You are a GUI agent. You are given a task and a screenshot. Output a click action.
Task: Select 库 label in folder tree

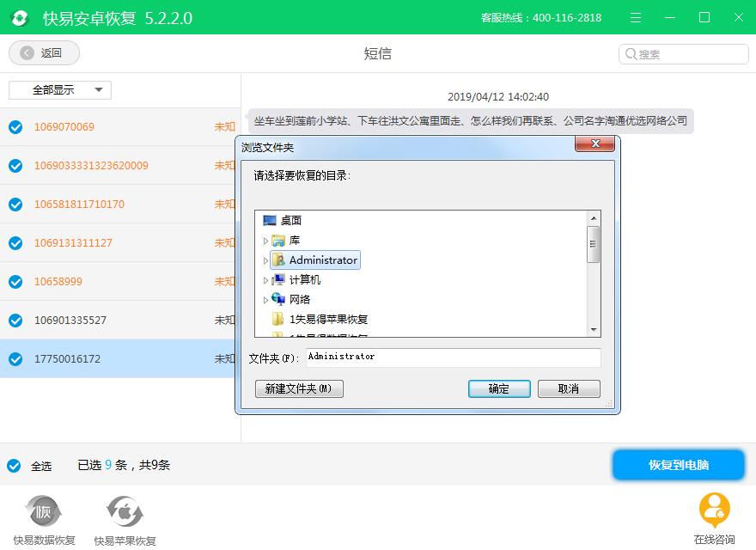294,241
